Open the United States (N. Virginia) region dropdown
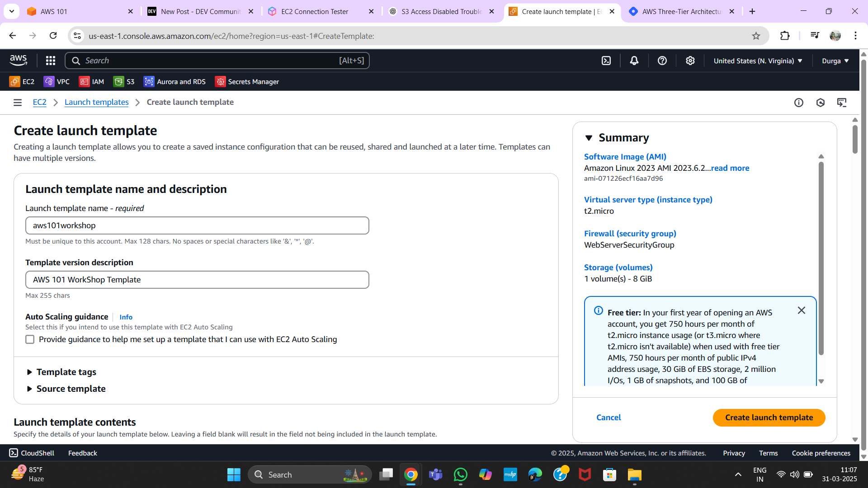 [758, 61]
